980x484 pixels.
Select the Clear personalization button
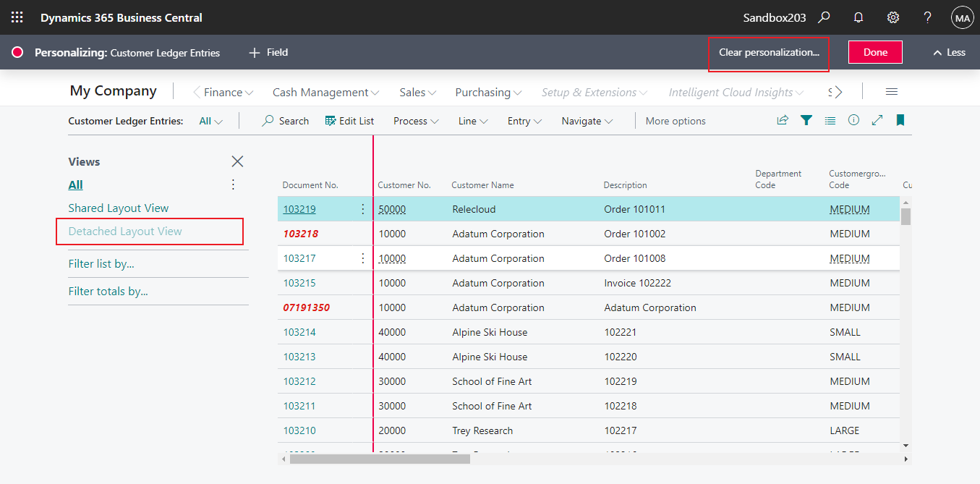[x=768, y=54]
